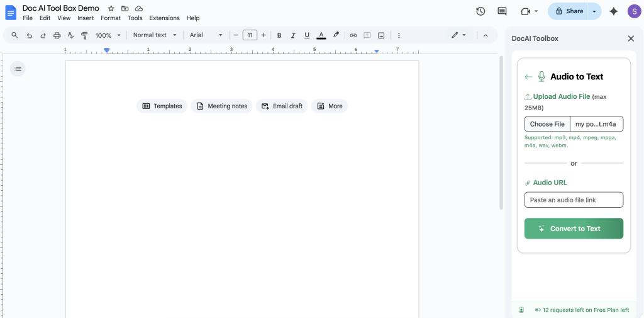Image resolution: width=644 pixels, height=318 pixels.
Task: Toggle bold formatting
Action: click(x=279, y=35)
